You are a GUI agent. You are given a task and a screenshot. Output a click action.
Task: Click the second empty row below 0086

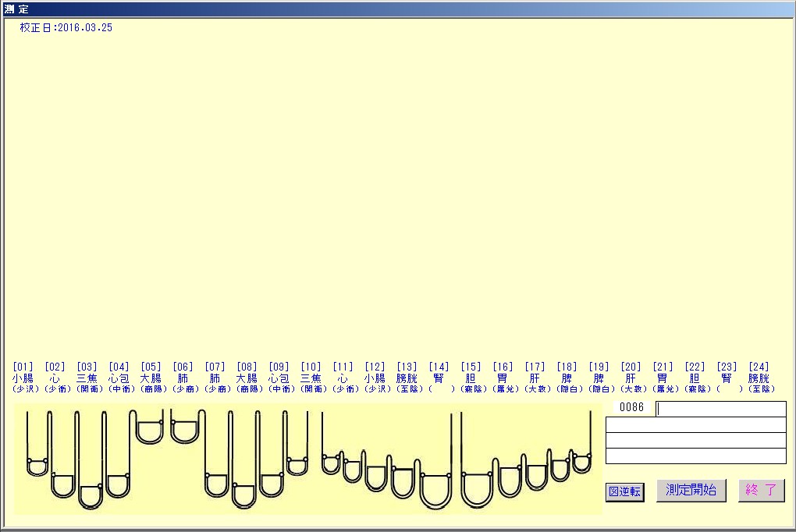coord(695,440)
